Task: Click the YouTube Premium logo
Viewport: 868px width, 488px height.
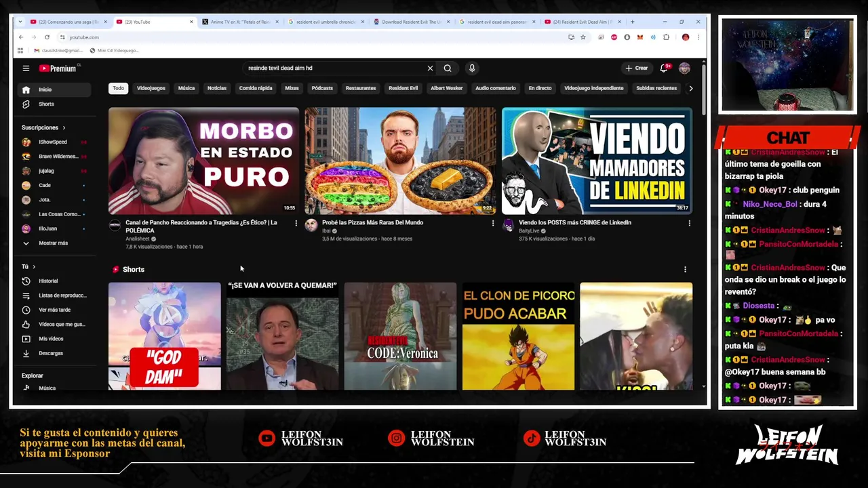Action: coord(58,68)
